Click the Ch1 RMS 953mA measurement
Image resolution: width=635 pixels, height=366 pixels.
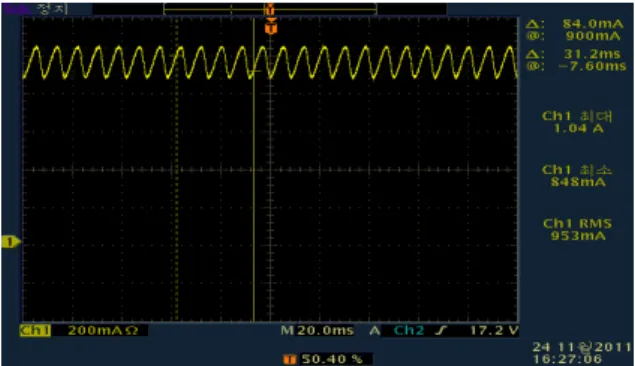pos(577,230)
